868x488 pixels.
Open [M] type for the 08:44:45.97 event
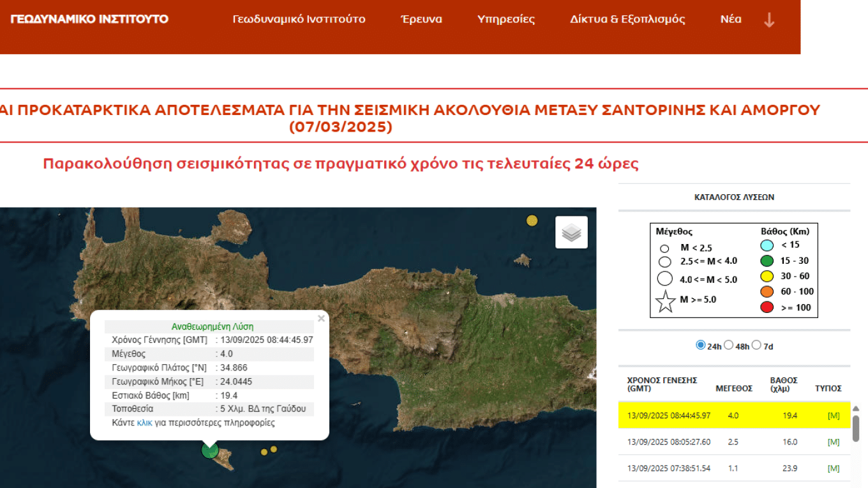click(833, 416)
